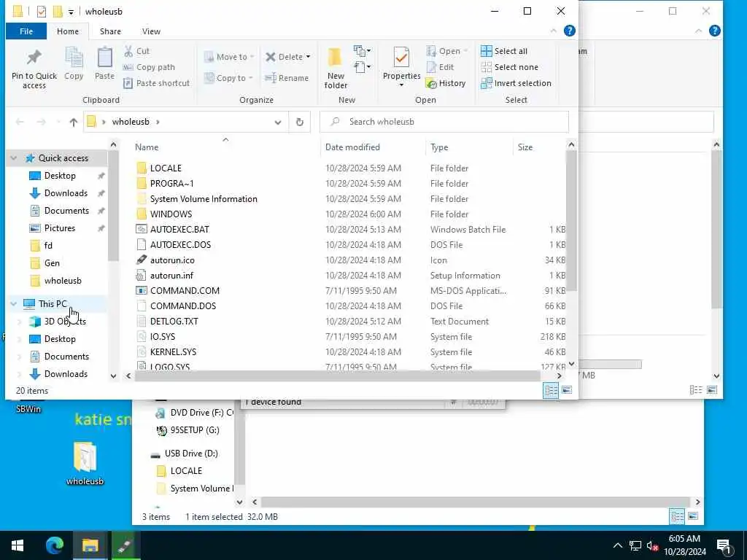
Task: Open the Windows Start menu
Action: pyautogui.click(x=18, y=545)
